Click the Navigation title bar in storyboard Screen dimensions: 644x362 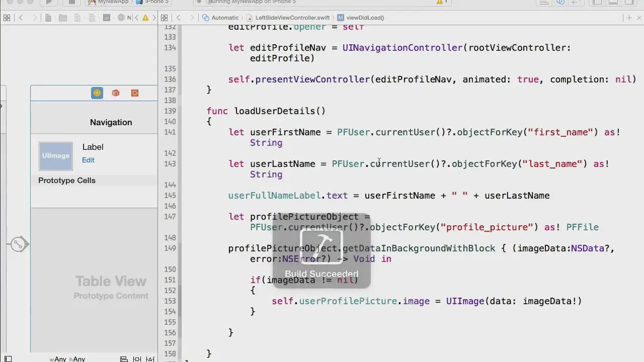[x=94, y=122]
